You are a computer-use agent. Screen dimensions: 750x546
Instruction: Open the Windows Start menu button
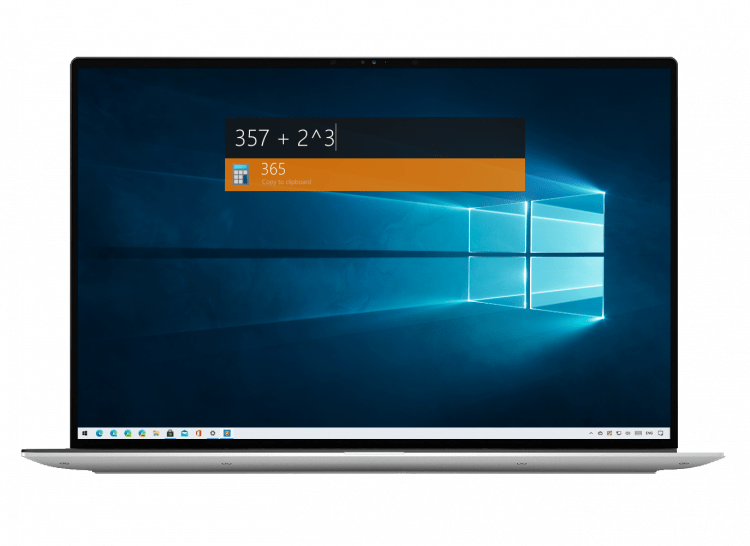(85, 433)
